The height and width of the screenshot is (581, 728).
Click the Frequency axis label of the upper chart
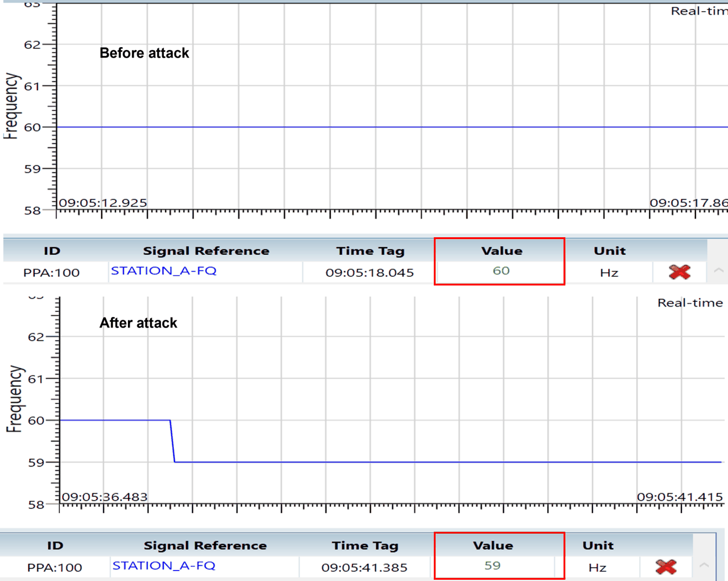click(x=12, y=106)
